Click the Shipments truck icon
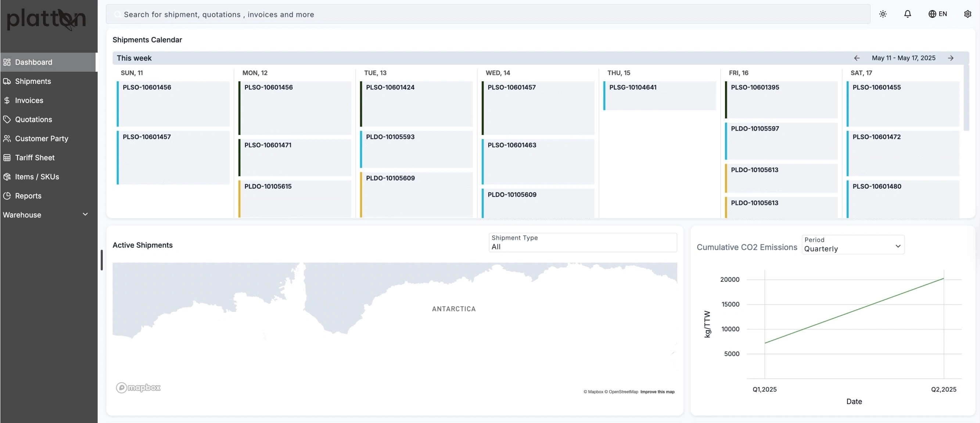980x423 pixels. click(7, 81)
